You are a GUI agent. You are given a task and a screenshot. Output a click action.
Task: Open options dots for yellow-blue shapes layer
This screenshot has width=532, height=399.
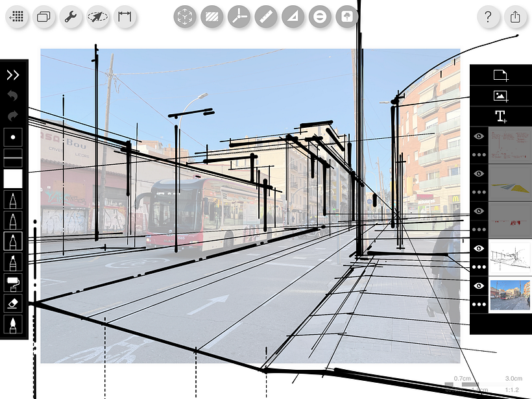[x=479, y=192]
